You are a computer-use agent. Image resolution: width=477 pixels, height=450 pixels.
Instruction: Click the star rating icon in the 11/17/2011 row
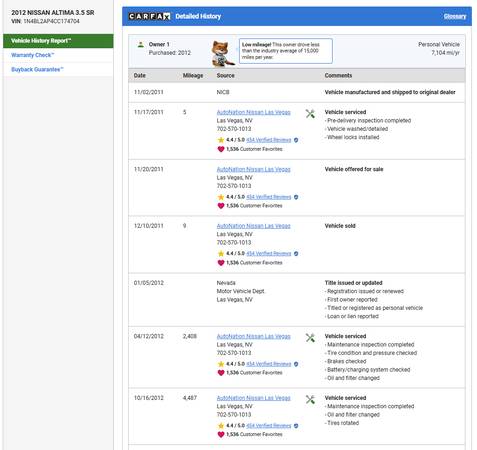(x=220, y=140)
